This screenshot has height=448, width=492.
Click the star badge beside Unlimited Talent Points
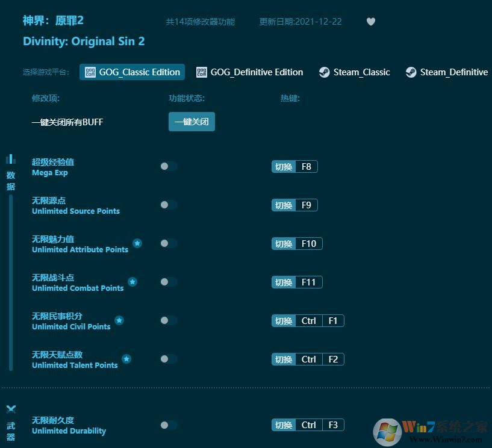(126, 359)
